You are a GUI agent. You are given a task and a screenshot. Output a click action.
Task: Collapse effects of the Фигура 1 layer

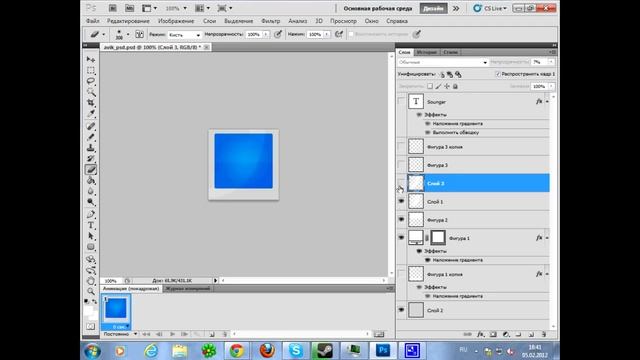coord(547,238)
